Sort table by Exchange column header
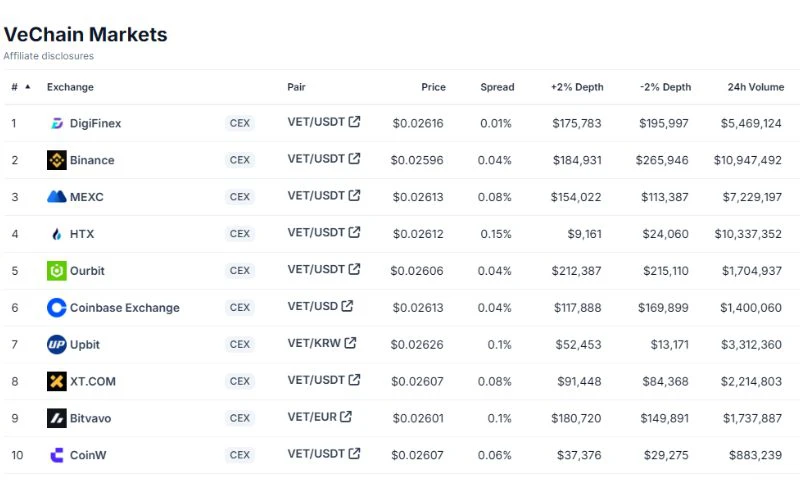 70,87
